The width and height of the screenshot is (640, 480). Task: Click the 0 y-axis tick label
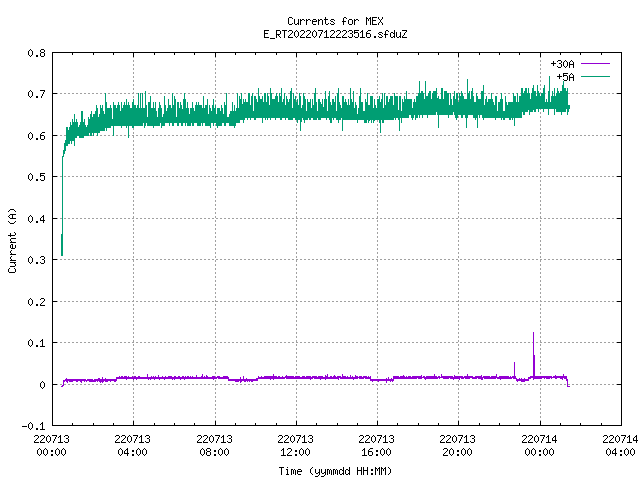(42, 384)
